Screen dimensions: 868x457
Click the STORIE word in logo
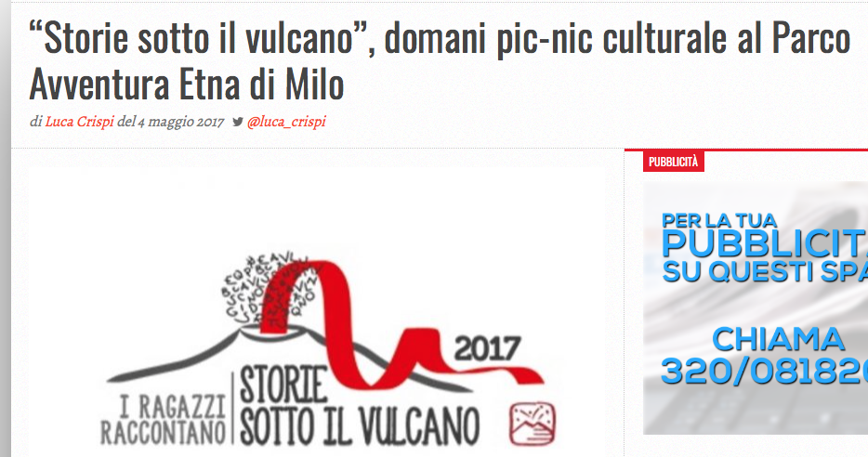pyautogui.click(x=283, y=384)
